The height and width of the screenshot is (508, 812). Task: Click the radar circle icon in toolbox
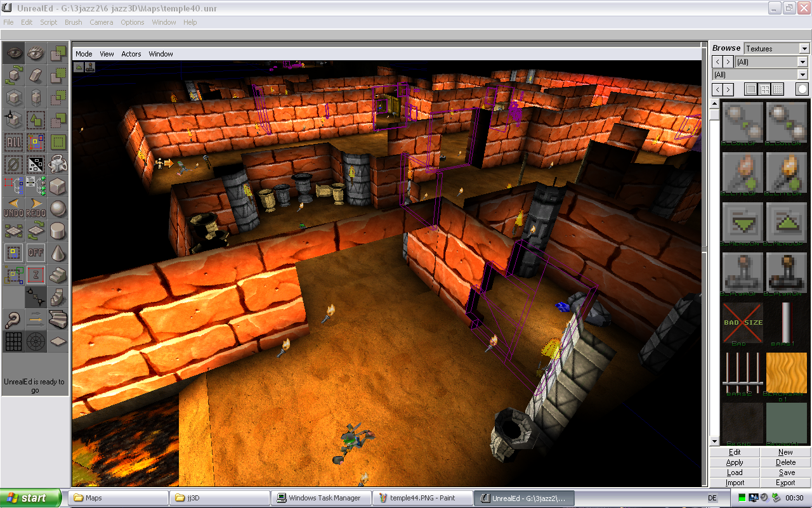pos(36,342)
